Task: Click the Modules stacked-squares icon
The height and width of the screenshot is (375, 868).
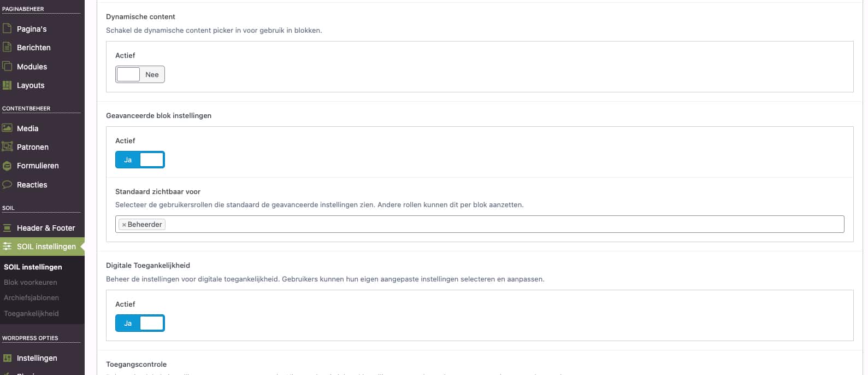Action: pos(7,66)
